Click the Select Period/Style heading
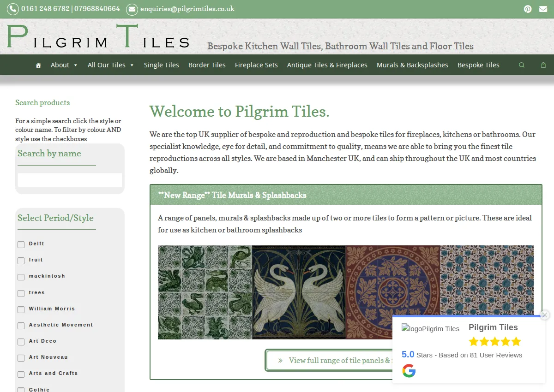 55,218
